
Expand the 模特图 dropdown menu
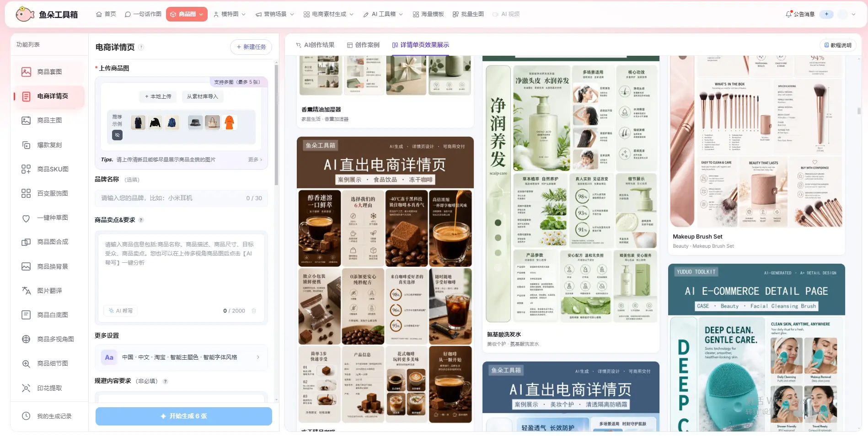click(x=230, y=14)
